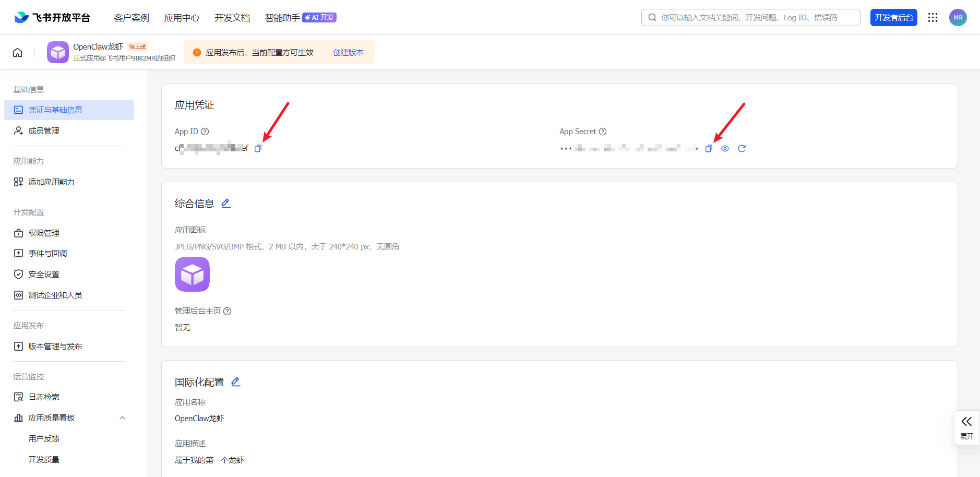Copy the App Secret value
The image size is (980, 477).
(x=709, y=149)
